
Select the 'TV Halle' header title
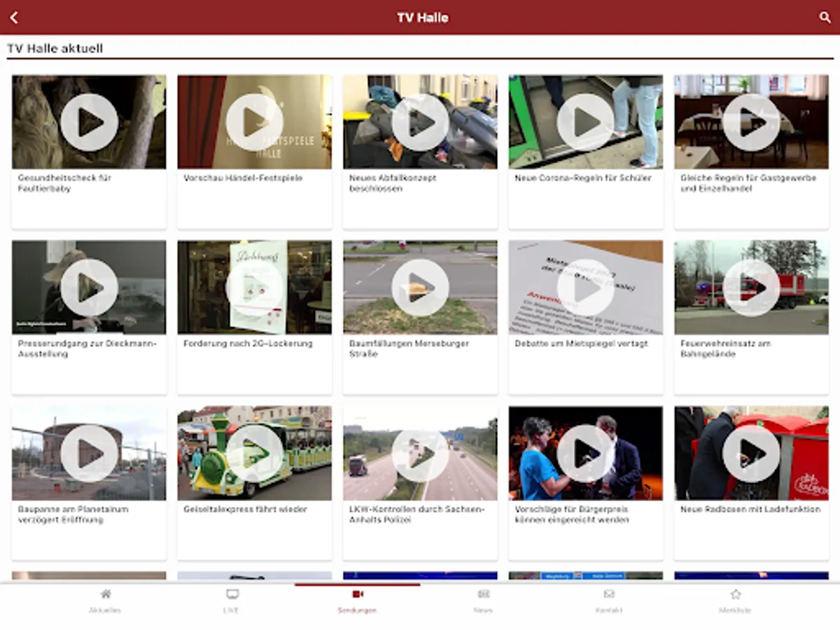click(x=423, y=17)
